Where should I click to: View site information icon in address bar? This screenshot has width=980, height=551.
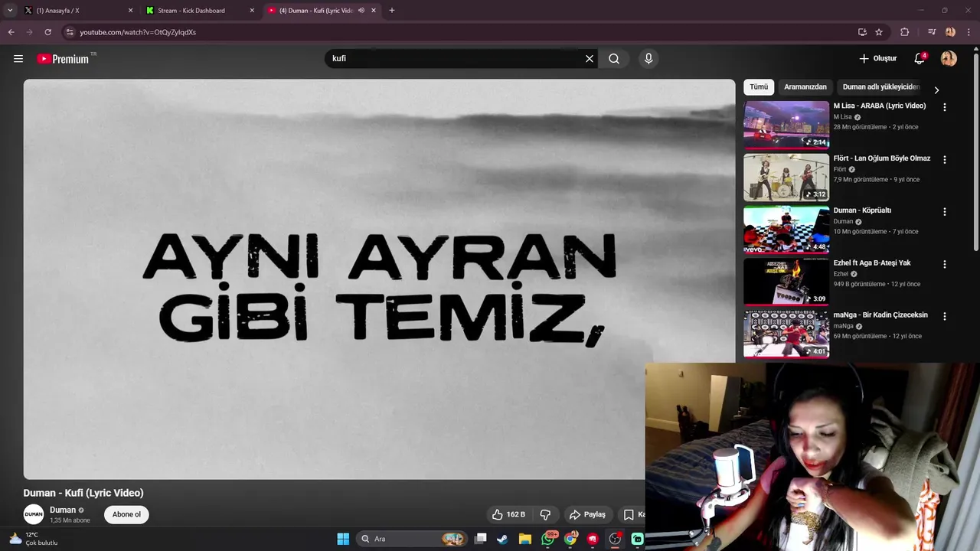pyautogui.click(x=70, y=32)
